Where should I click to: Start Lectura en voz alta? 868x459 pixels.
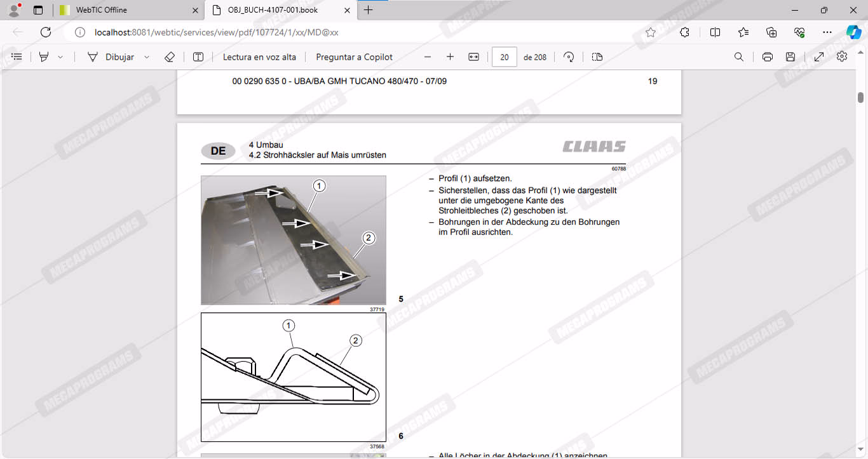(x=259, y=57)
